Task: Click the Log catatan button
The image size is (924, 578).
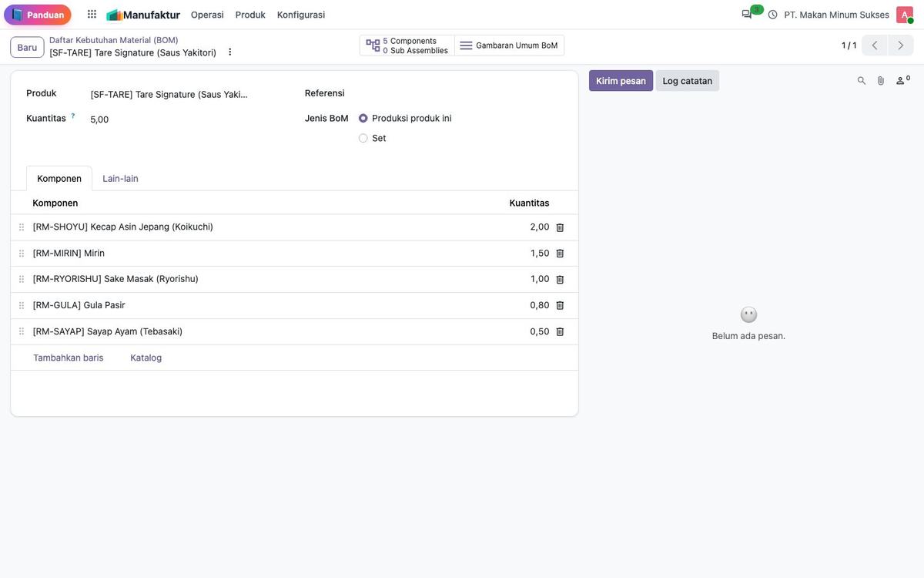Action: (x=688, y=81)
